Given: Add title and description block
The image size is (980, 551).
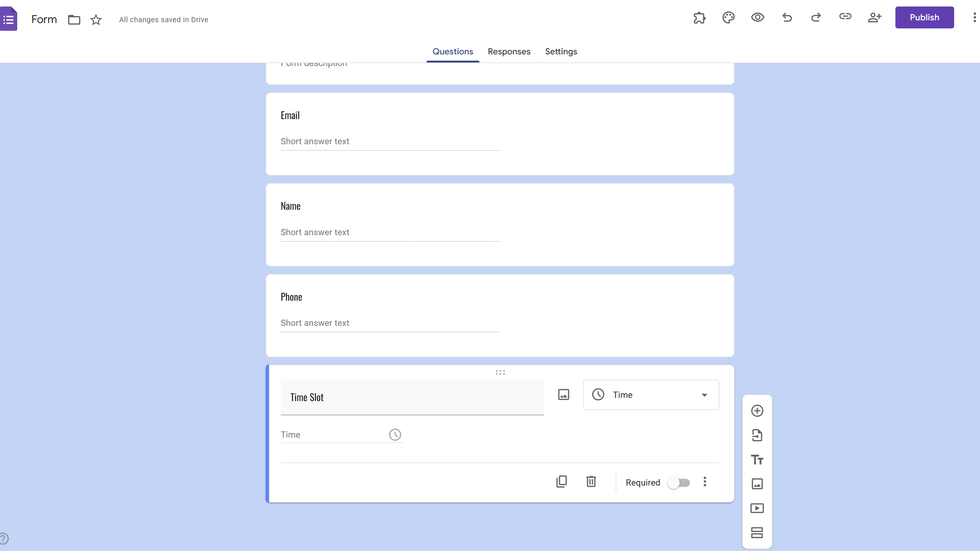Looking at the screenshot, I should (757, 459).
